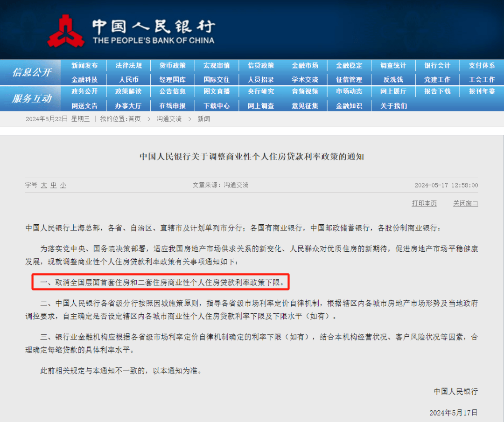Go to 银行会计 section
The image size is (504, 422).
[437, 66]
